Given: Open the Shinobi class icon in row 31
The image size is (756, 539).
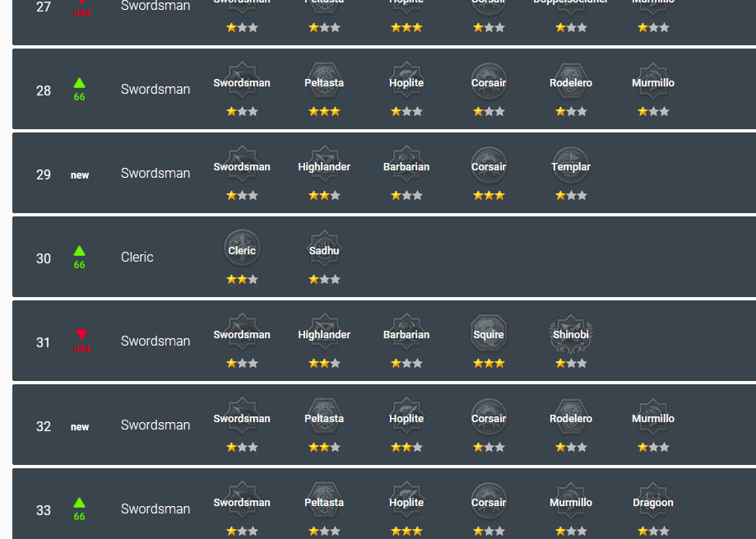Looking at the screenshot, I should point(571,332).
